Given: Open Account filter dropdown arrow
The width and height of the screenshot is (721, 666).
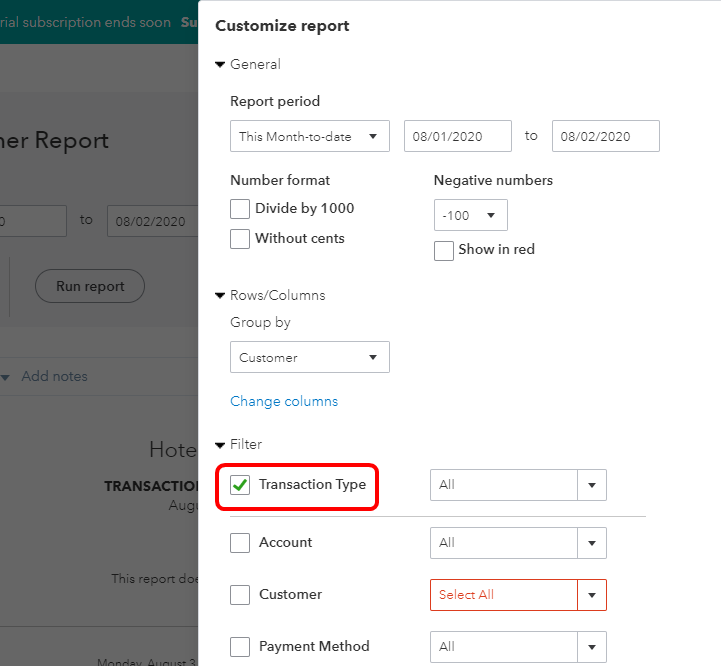Looking at the screenshot, I should click(592, 543).
